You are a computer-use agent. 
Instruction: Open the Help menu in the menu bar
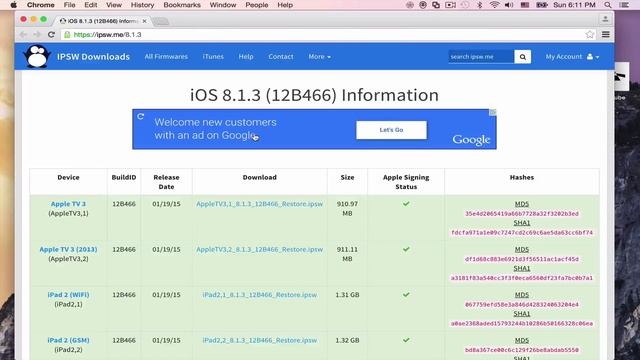tap(285, 5)
